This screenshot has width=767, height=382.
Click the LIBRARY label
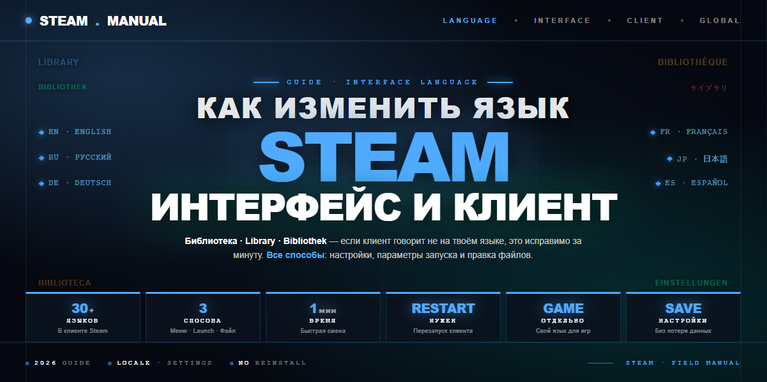click(x=58, y=62)
